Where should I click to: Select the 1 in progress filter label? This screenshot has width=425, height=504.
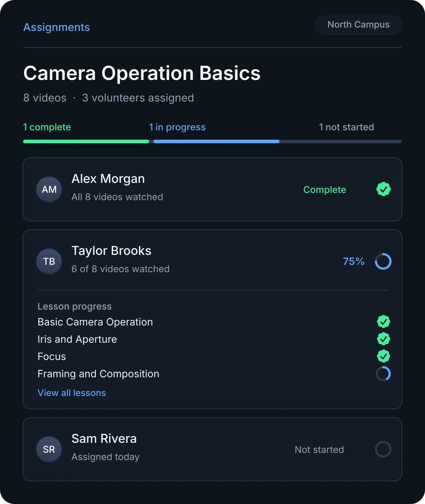click(177, 127)
